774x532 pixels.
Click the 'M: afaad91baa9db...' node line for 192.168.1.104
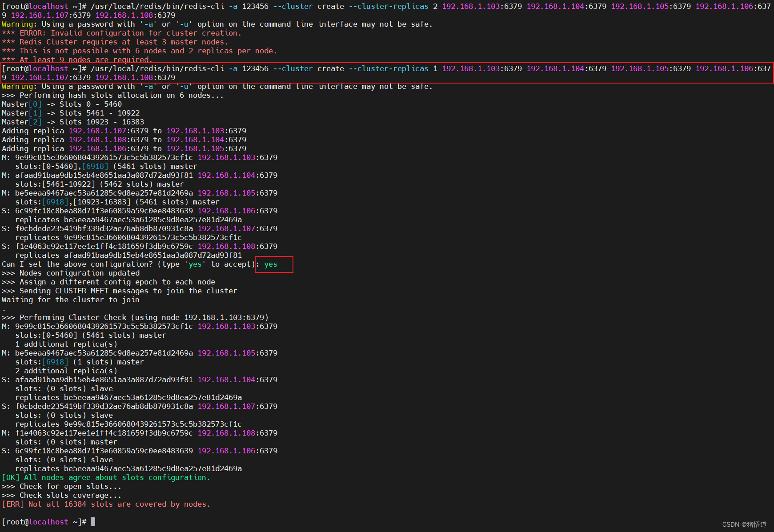pyautogui.click(x=140, y=175)
